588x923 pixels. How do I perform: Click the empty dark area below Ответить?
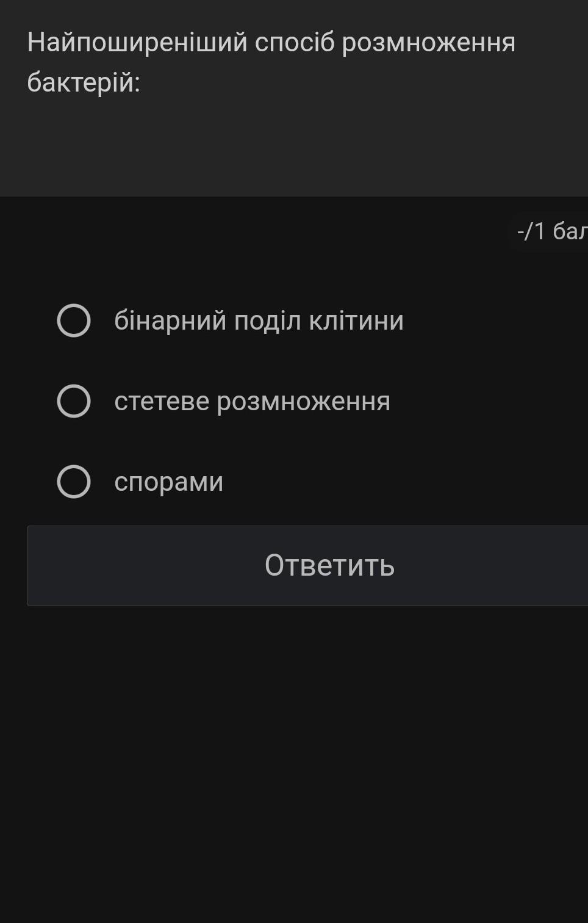[293, 763]
